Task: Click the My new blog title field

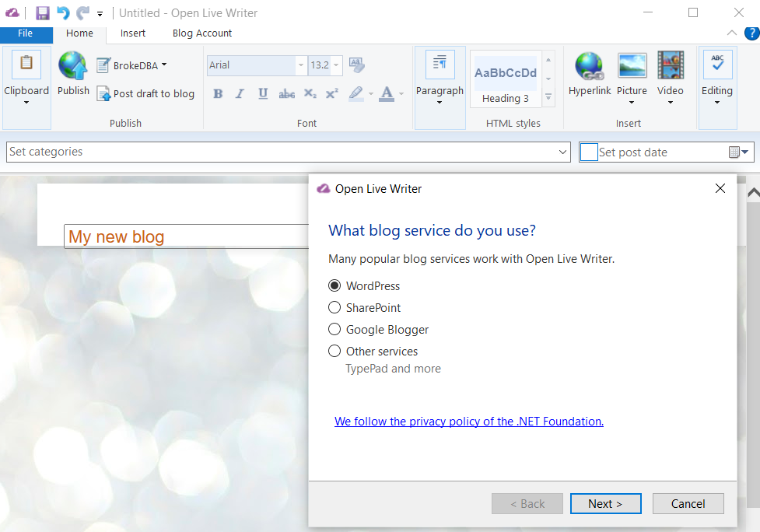Action: [187, 236]
